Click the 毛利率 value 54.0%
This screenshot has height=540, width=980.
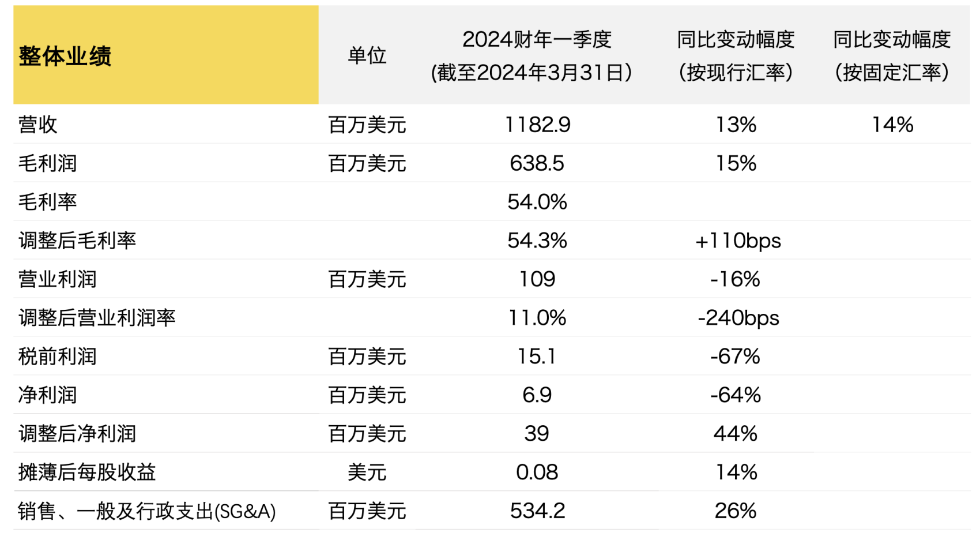(537, 202)
